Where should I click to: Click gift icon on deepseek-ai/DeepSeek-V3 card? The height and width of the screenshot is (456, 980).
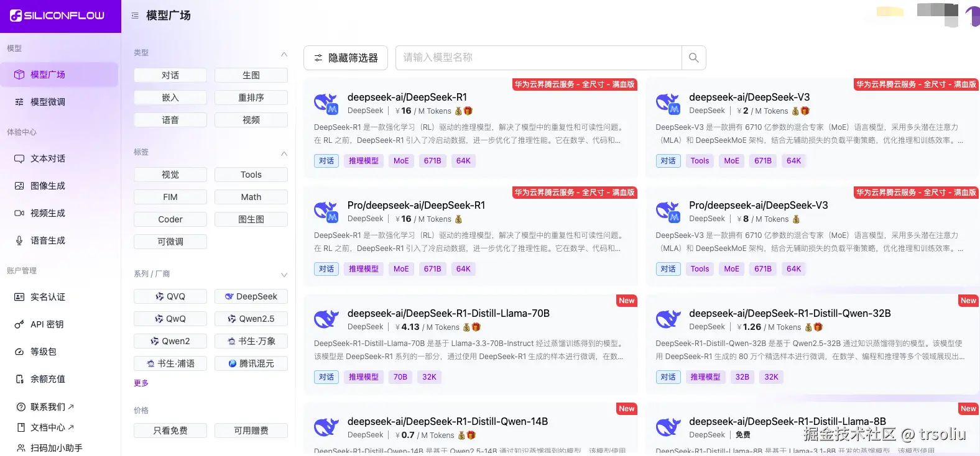(805, 111)
